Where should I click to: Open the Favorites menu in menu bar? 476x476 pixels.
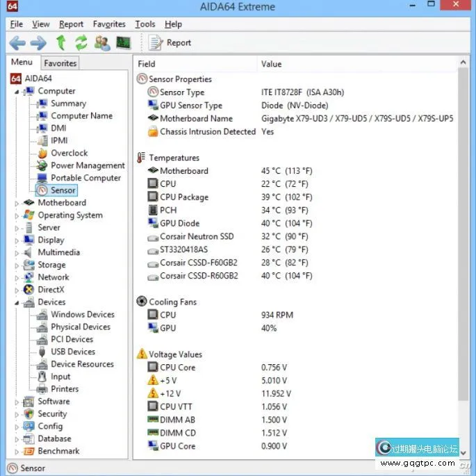(x=109, y=24)
